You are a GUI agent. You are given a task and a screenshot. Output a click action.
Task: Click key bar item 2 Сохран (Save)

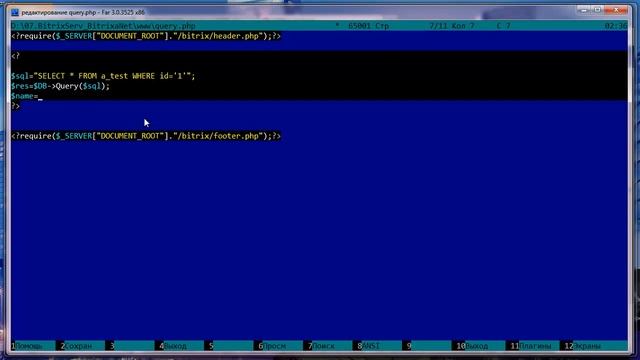[x=77, y=346]
